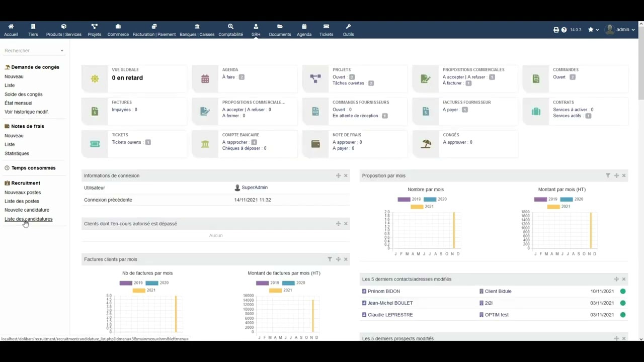This screenshot has height=362, width=644.
Task: Filter the Proposition par mois box
Action: 608,175
